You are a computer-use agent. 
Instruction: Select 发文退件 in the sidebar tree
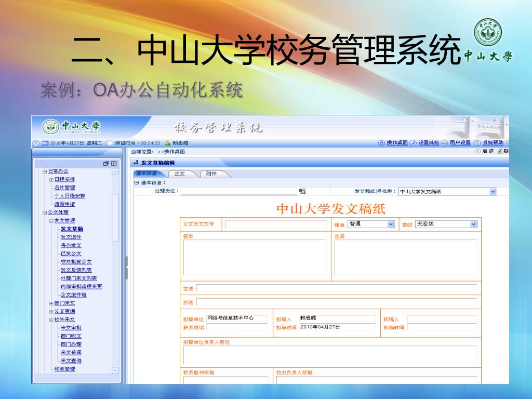point(71,237)
